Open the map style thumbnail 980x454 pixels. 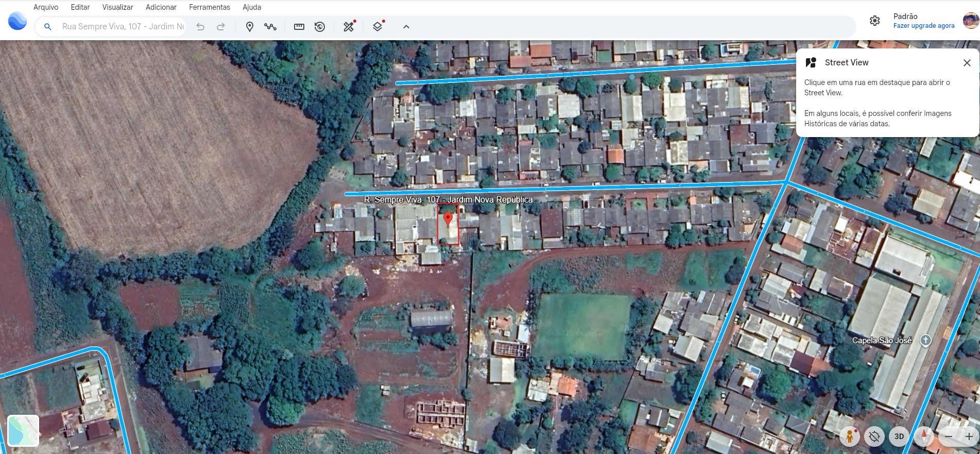(23, 430)
